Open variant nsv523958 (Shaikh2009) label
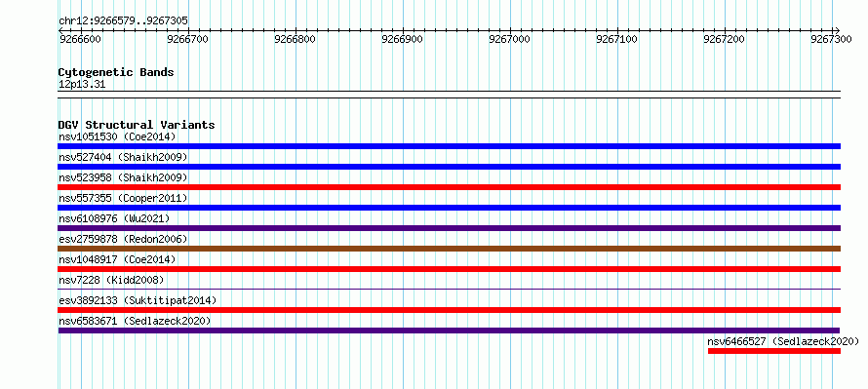The height and width of the screenshot is (389, 868). point(123,177)
